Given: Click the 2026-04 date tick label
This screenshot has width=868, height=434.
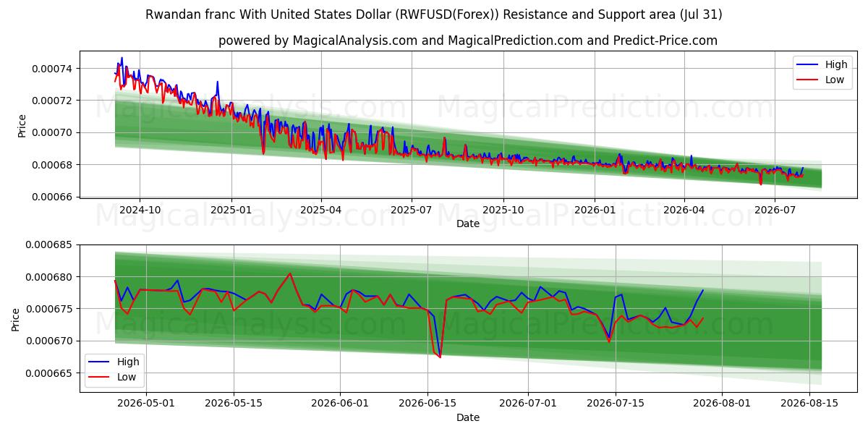Looking at the screenshot, I should click(x=684, y=210).
